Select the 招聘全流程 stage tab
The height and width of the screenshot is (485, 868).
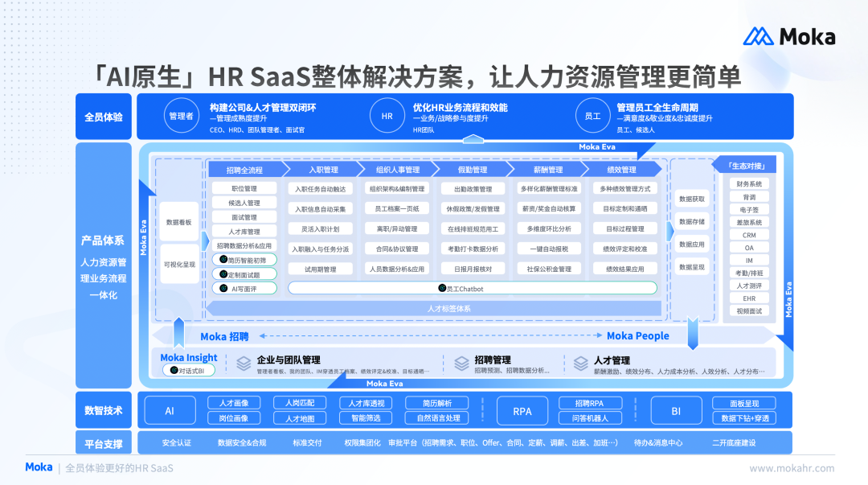click(x=247, y=170)
